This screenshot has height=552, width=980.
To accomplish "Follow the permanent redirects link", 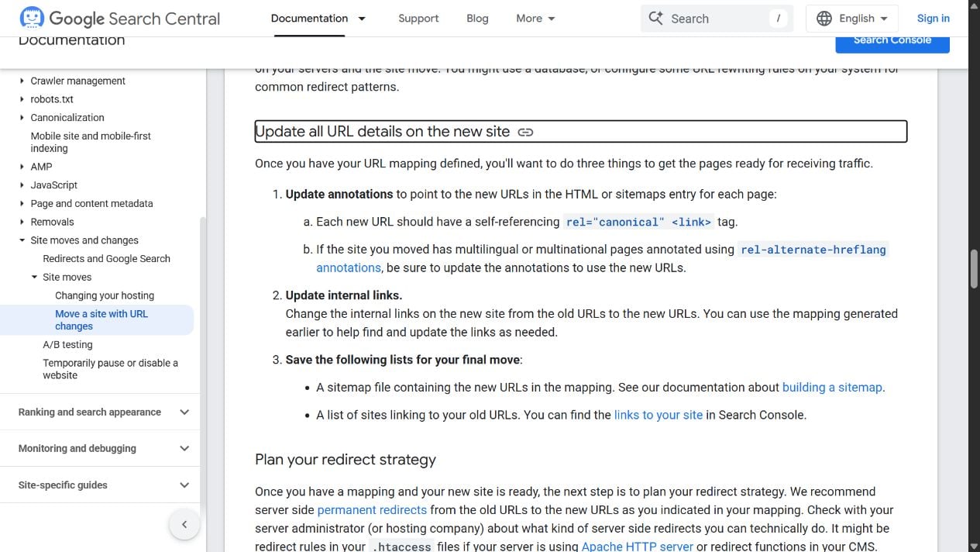I will click(x=372, y=510).
